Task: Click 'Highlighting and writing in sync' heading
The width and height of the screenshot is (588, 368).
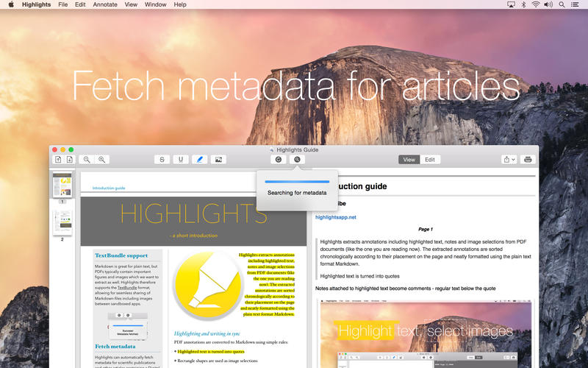Action: [207, 333]
